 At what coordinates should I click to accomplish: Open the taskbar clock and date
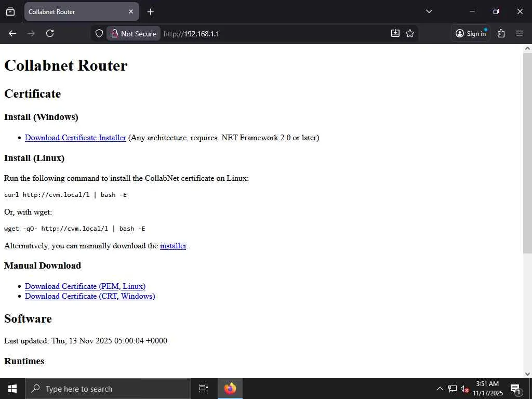click(x=487, y=389)
